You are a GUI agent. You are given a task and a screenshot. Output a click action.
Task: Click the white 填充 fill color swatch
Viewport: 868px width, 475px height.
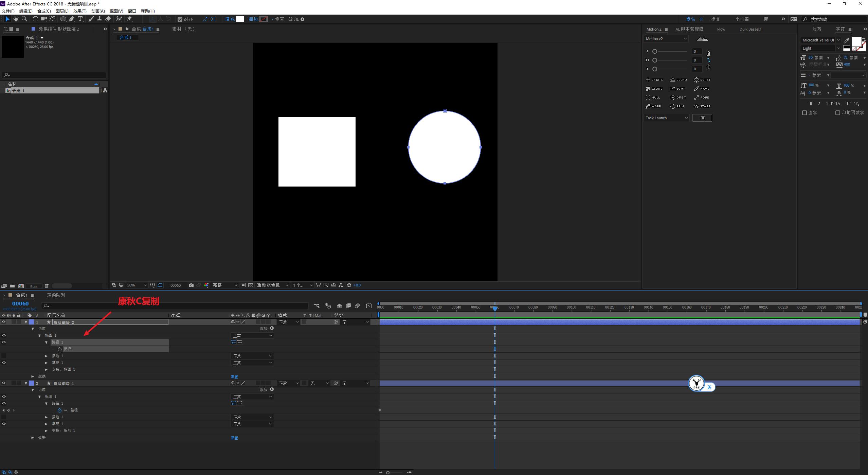coord(240,19)
